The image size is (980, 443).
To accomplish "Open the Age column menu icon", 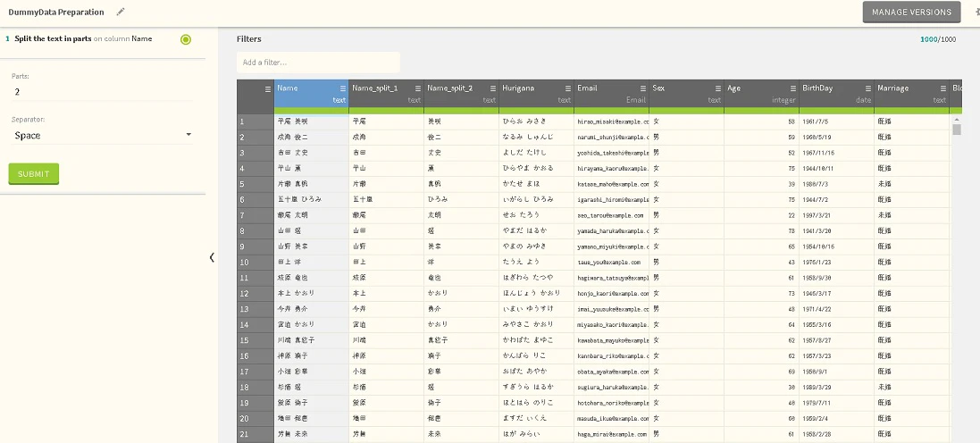I will pyautogui.click(x=792, y=88).
